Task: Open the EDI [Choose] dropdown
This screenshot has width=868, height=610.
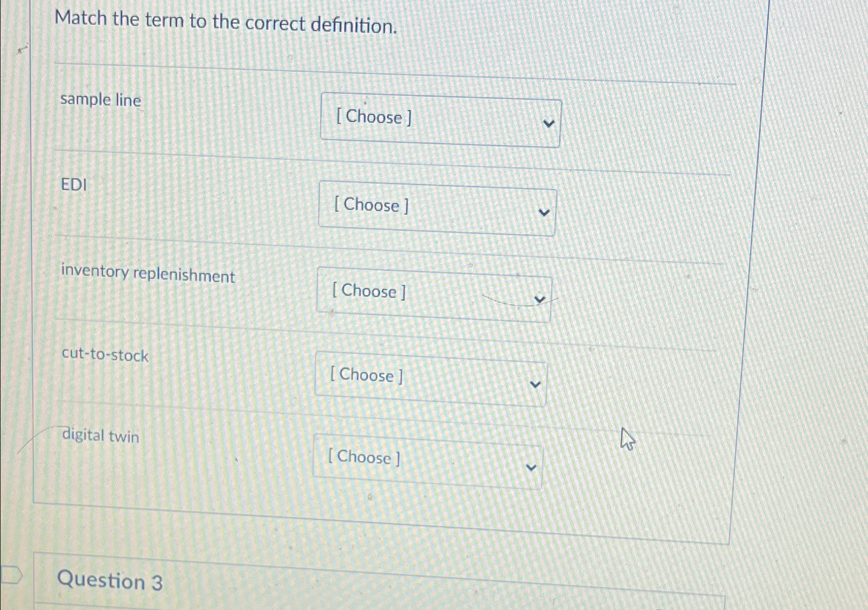Action: (436, 207)
